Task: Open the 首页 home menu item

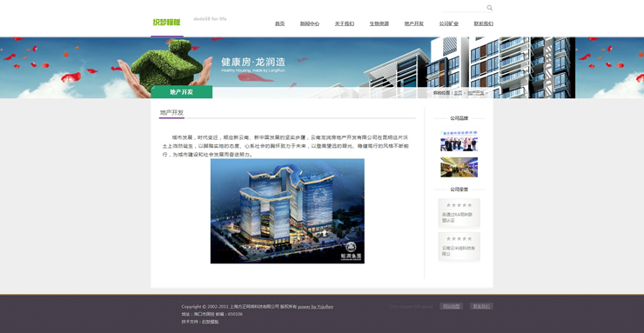Action: tap(279, 23)
